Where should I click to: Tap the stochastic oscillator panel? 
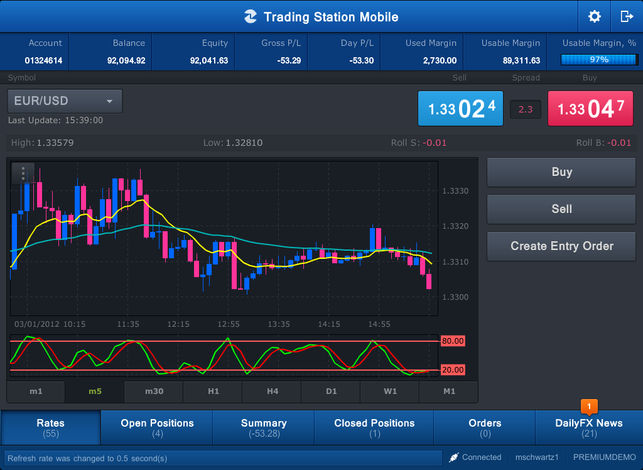pos(224,356)
